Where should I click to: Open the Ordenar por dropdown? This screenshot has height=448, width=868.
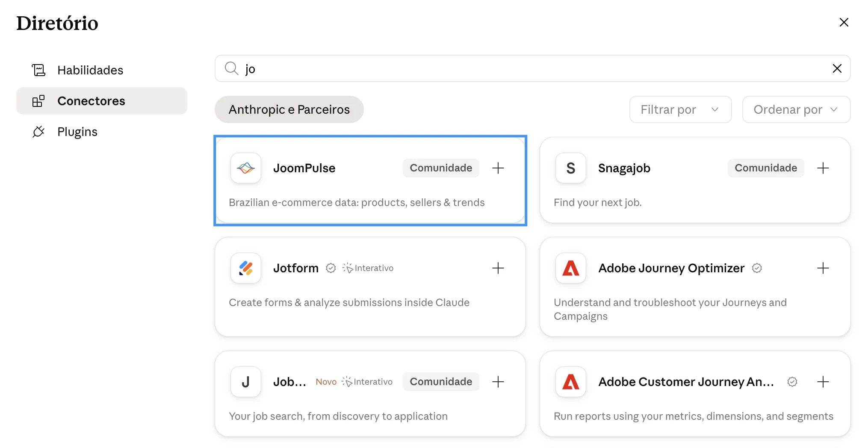point(796,109)
